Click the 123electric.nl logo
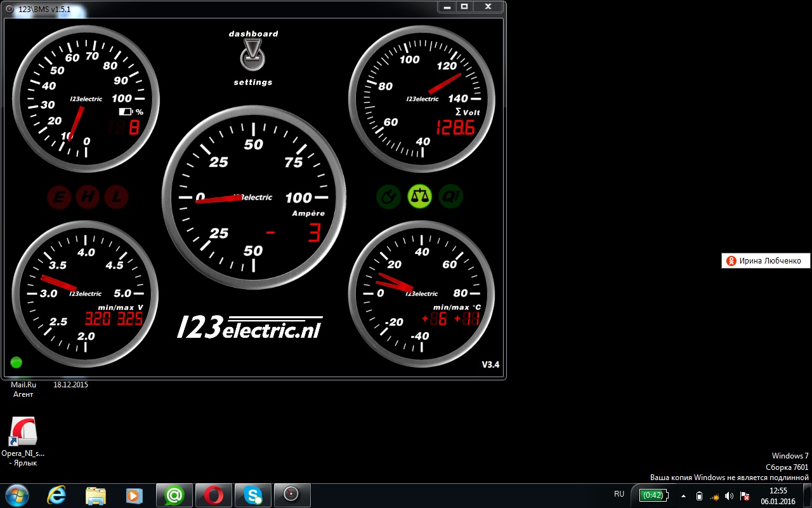Image resolution: width=812 pixels, height=508 pixels. 249,327
